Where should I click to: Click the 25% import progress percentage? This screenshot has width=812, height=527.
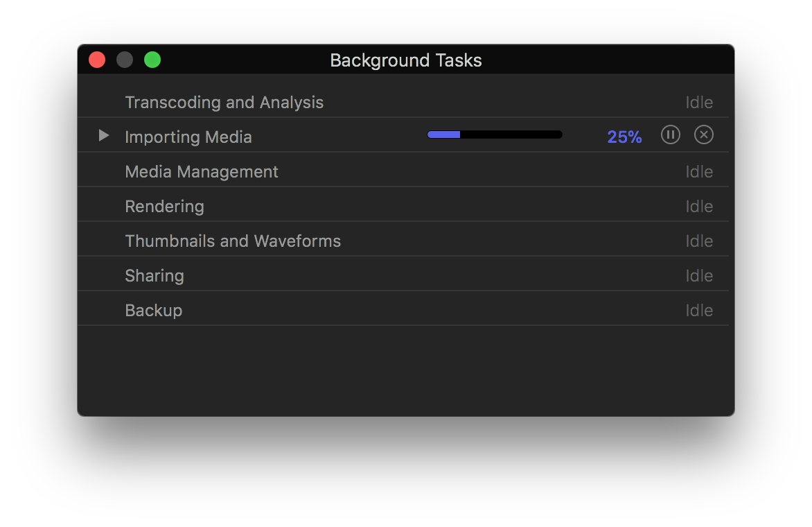pos(624,137)
